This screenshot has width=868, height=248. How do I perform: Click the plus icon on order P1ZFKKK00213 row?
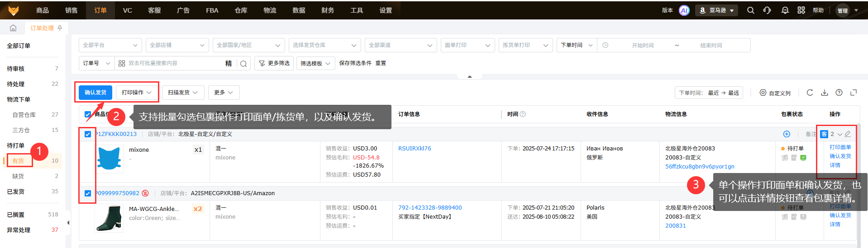(x=787, y=134)
